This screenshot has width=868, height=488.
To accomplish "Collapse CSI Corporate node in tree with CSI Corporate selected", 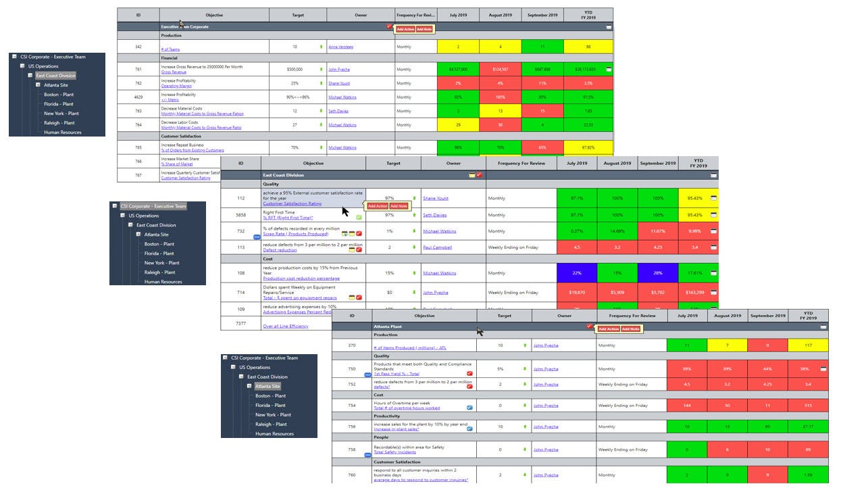I will tap(116, 206).
